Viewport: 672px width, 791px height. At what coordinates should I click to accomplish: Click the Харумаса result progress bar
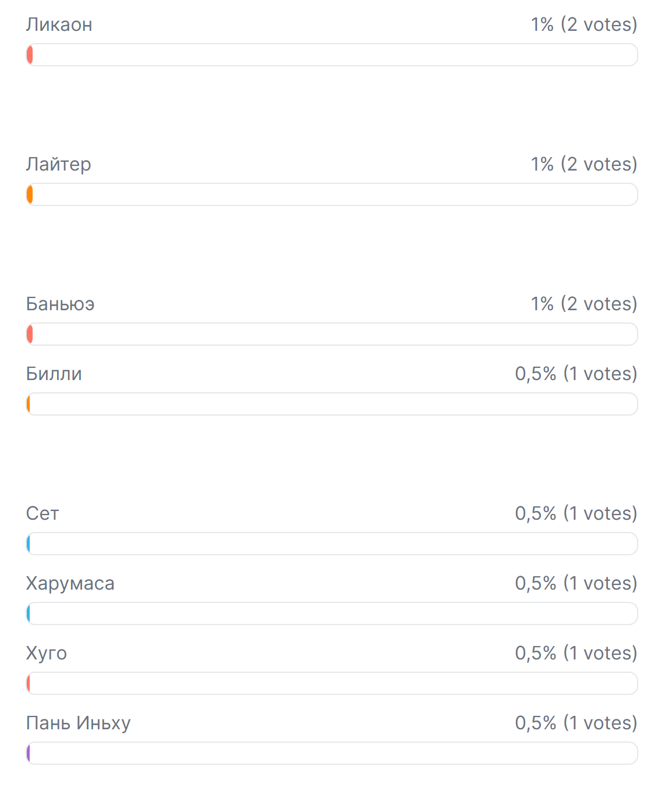coord(332,613)
